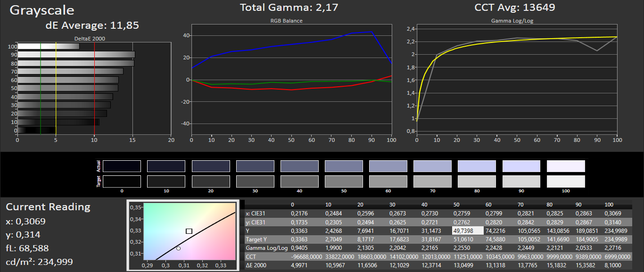Select the Actual color swatch for level 20

(x=211, y=166)
